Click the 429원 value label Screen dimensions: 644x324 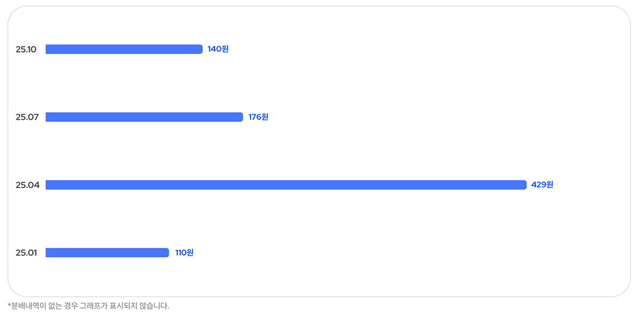click(542, 185)
